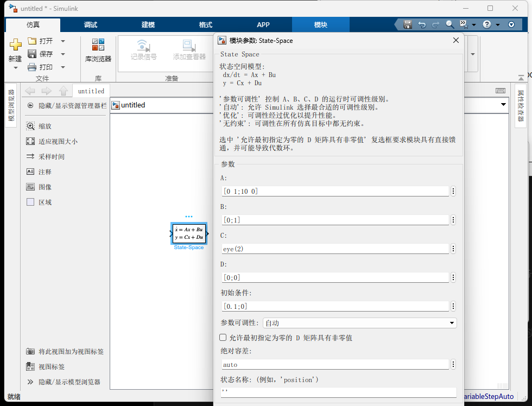Toggle 隐藏/显示资源管理器栏
The width and height of the screenshot is (532, 406).
(67, 106)
